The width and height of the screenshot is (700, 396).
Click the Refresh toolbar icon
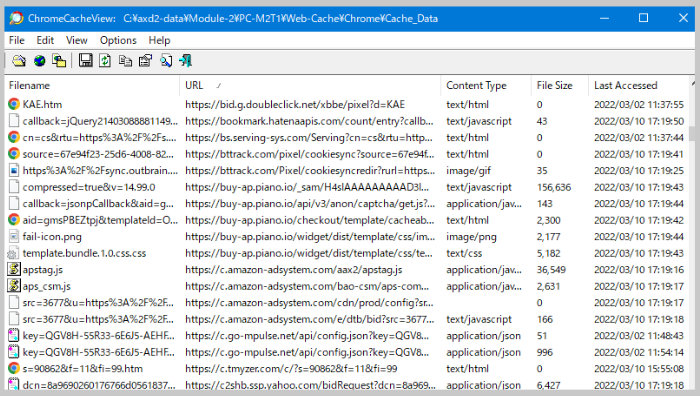(x=105, y=61)
